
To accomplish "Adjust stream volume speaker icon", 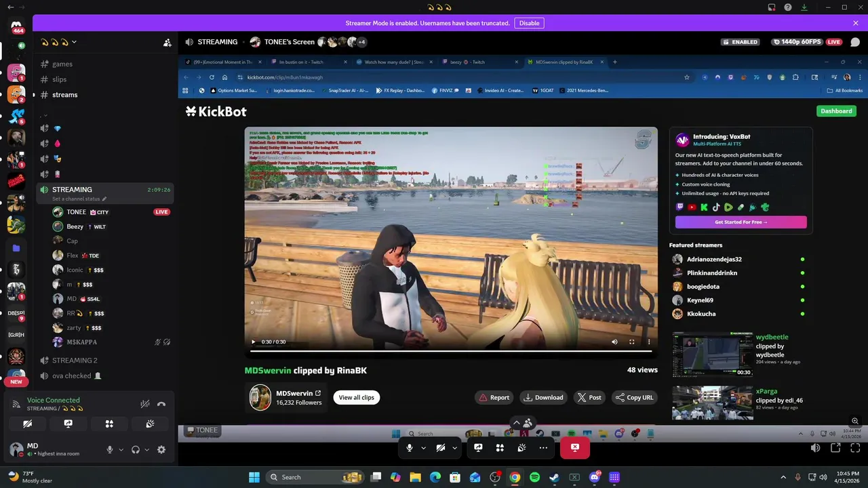I will point(815,447).
